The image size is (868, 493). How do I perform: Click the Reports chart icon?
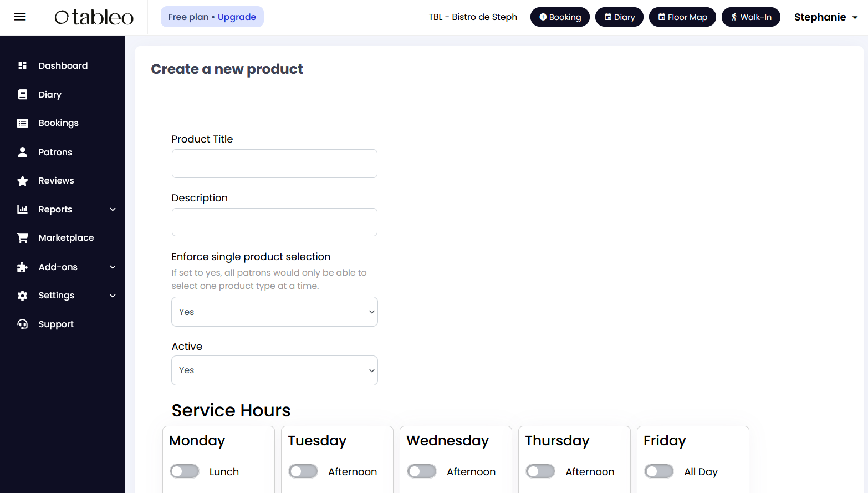22,209
